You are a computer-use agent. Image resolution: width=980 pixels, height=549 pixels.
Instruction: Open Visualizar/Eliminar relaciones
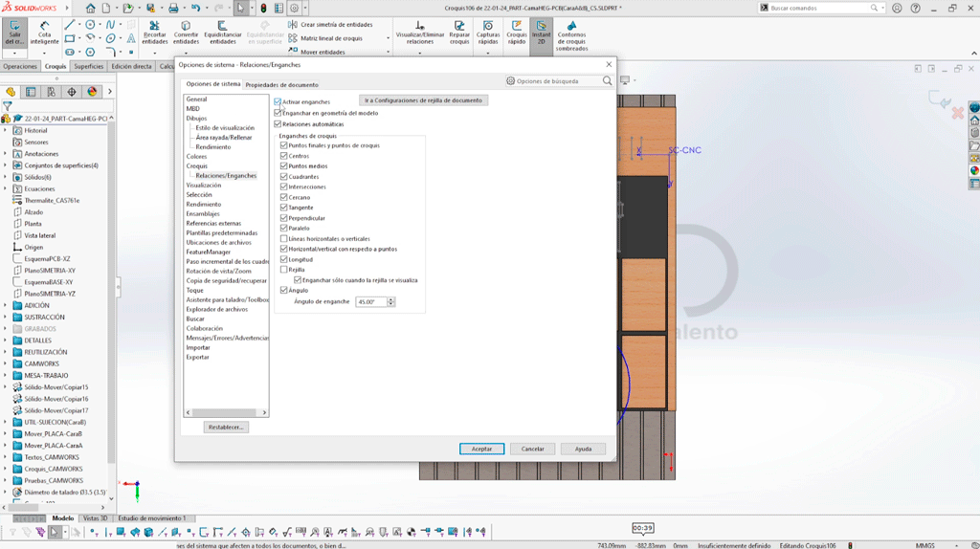tap(420, 33)
